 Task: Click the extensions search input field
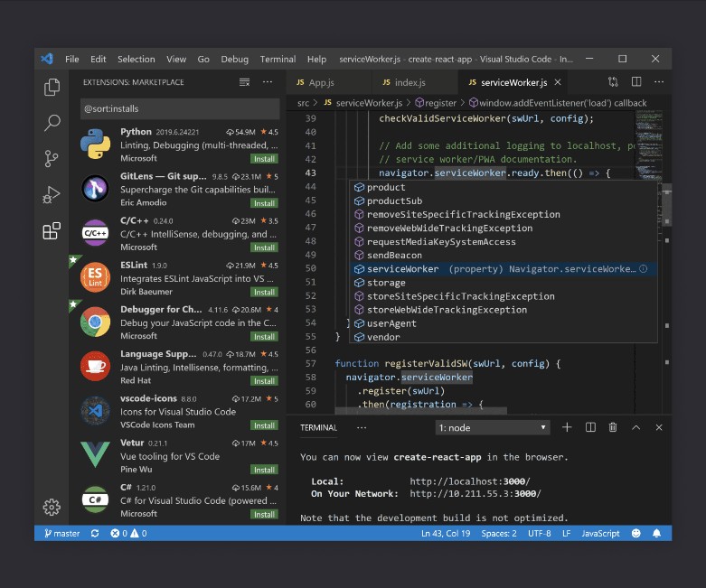click(x=179, y=108)
